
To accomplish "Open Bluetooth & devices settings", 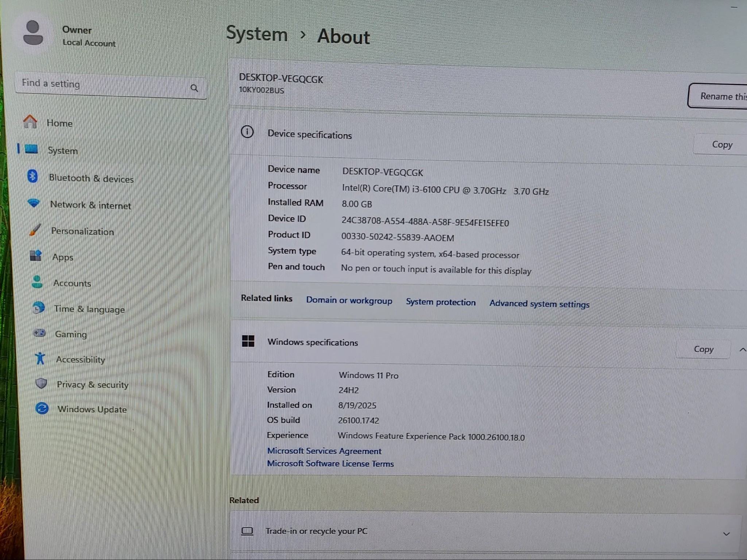I will pos(91,179).
